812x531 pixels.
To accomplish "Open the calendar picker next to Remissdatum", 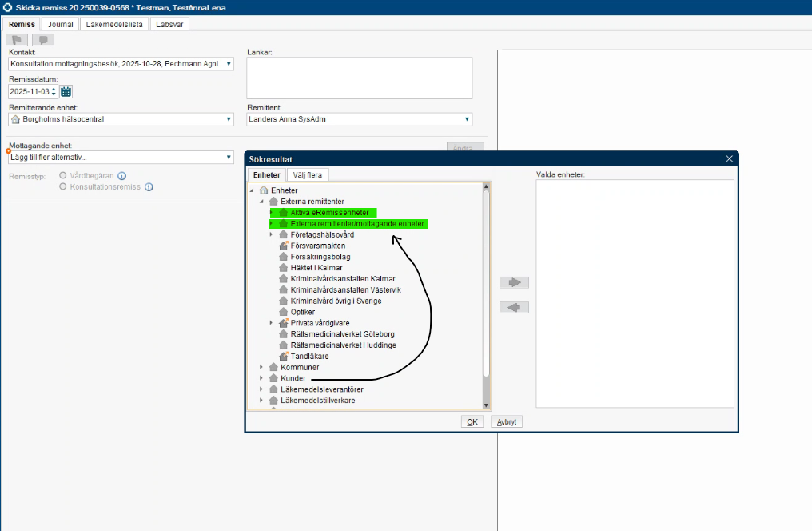I will tap(66, 91).
